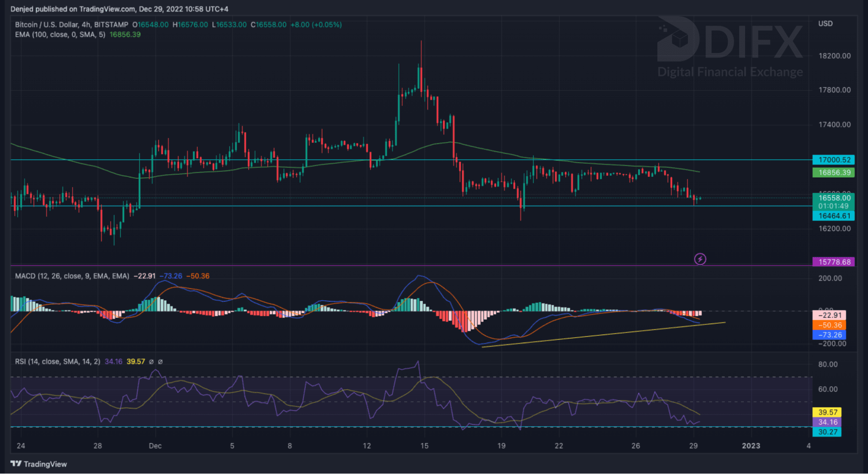Click the USD currency label on price axis
Screen dimensions: 868x474
(x=825, y=23)
